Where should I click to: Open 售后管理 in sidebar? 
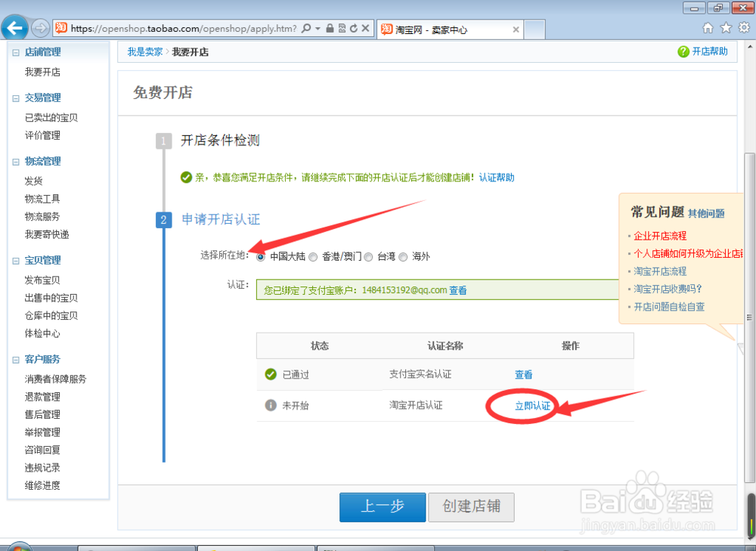point(42,415)
